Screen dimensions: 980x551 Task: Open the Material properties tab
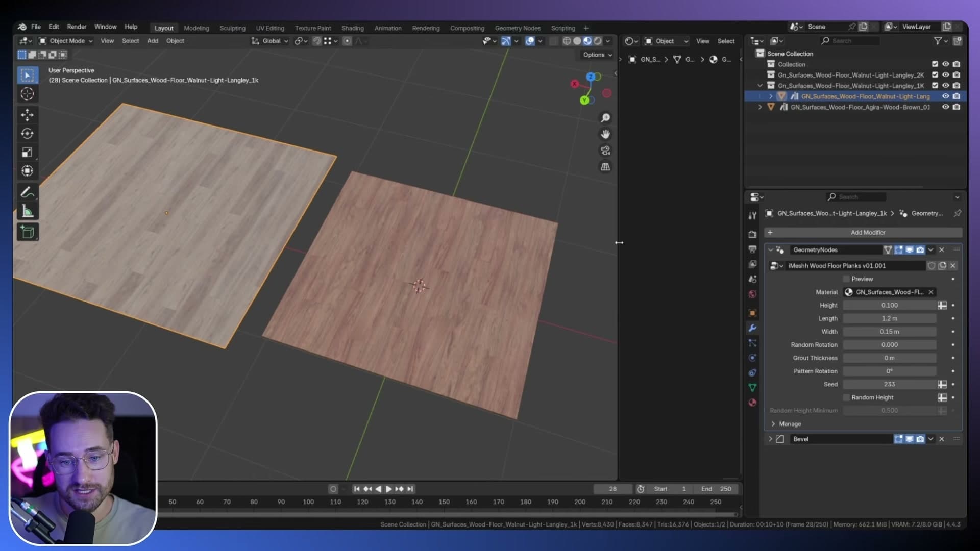click(752, 403)
